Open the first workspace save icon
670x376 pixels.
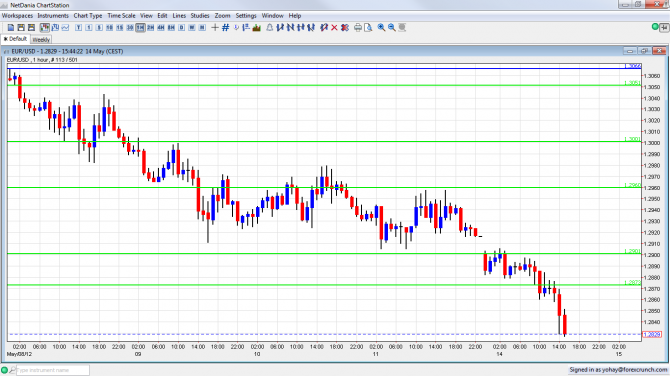21,27
